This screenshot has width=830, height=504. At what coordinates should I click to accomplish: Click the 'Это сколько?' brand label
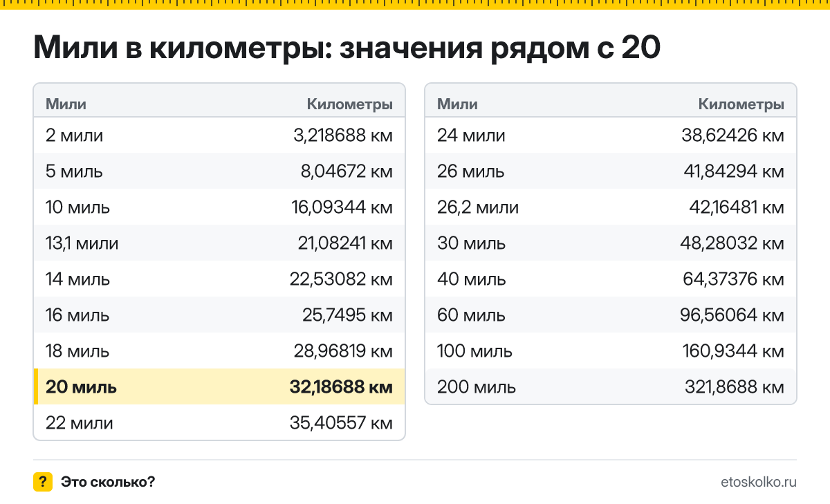pyautogui.click(x=108, y=482)
